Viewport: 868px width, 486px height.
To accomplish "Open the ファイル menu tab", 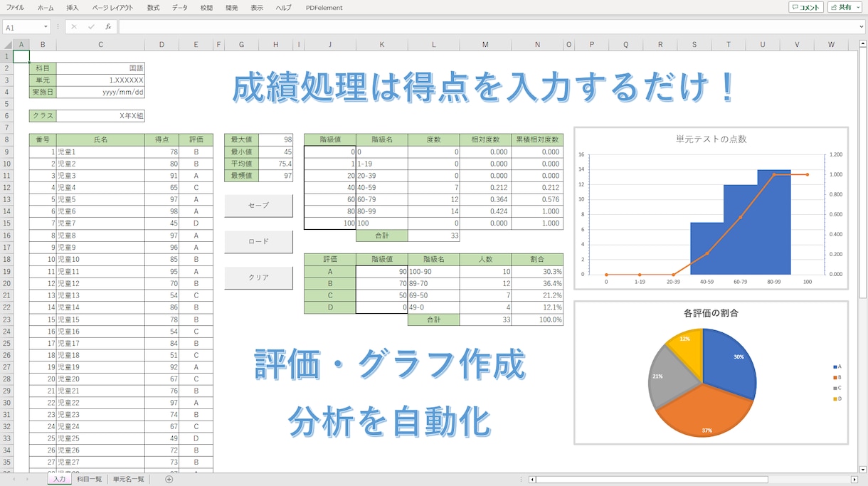I will tap(15, 7).
